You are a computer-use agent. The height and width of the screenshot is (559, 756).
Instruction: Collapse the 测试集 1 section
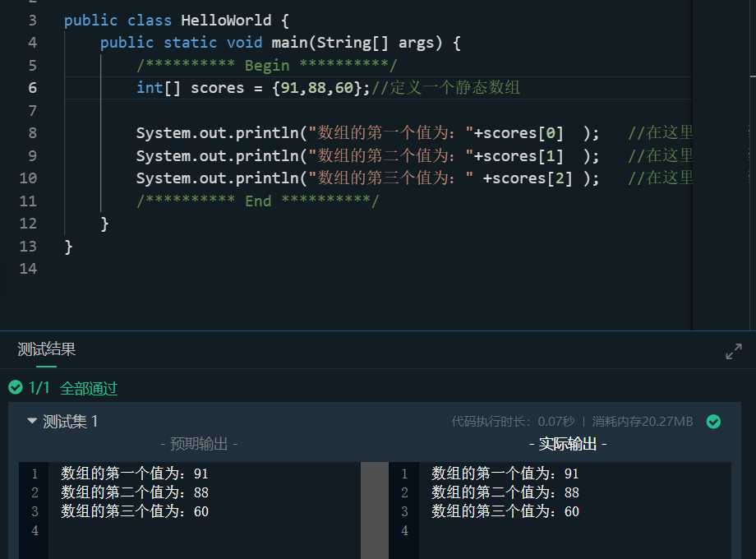(x=32, y=421)
